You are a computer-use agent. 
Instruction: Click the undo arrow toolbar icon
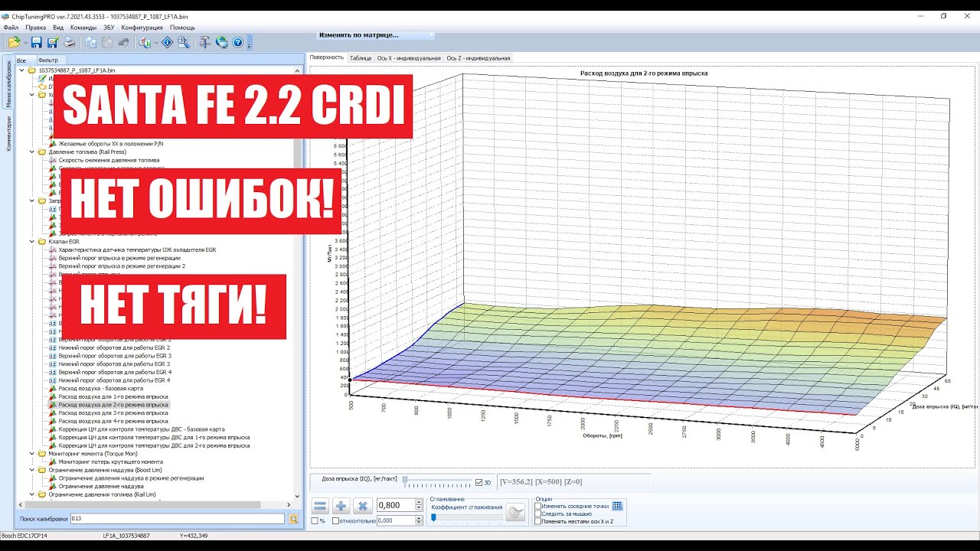(x=123, y=43)
